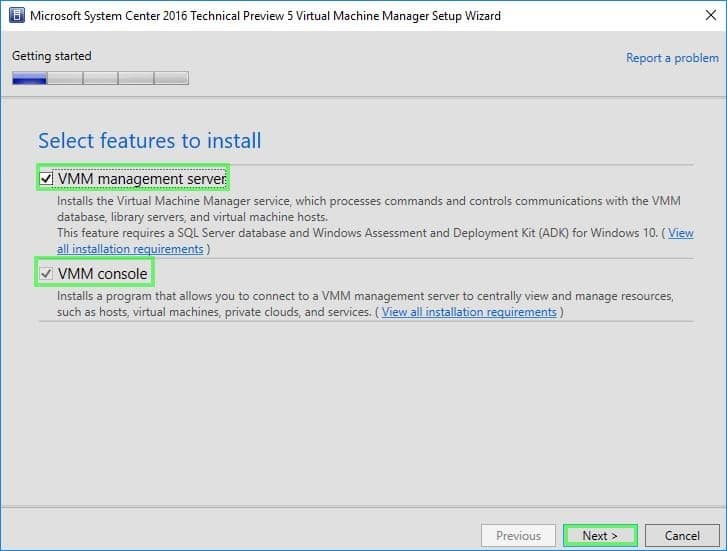Screen dimensions: 727x551
Task: Click the VMM management server label
Action: (x=142, y=179)
